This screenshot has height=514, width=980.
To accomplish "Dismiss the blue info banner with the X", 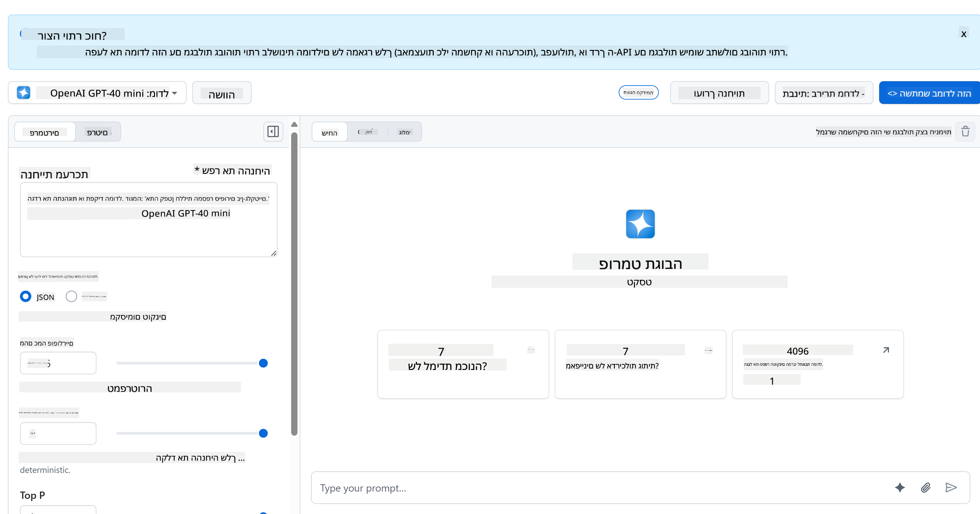I will click(x=964, y=34).
